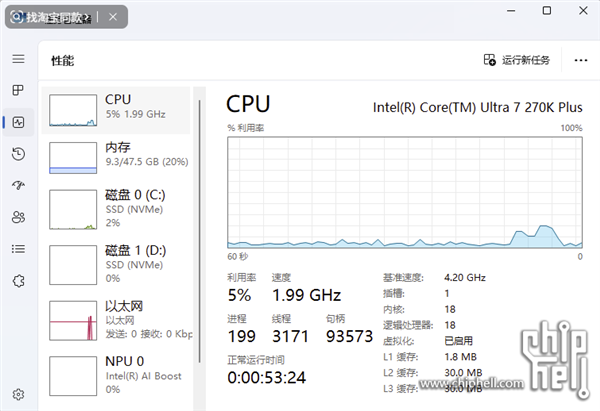Viewport: 600px width, 411px height.
Task: Select the Performance page sidebar icon
Action: coord(18,122)
